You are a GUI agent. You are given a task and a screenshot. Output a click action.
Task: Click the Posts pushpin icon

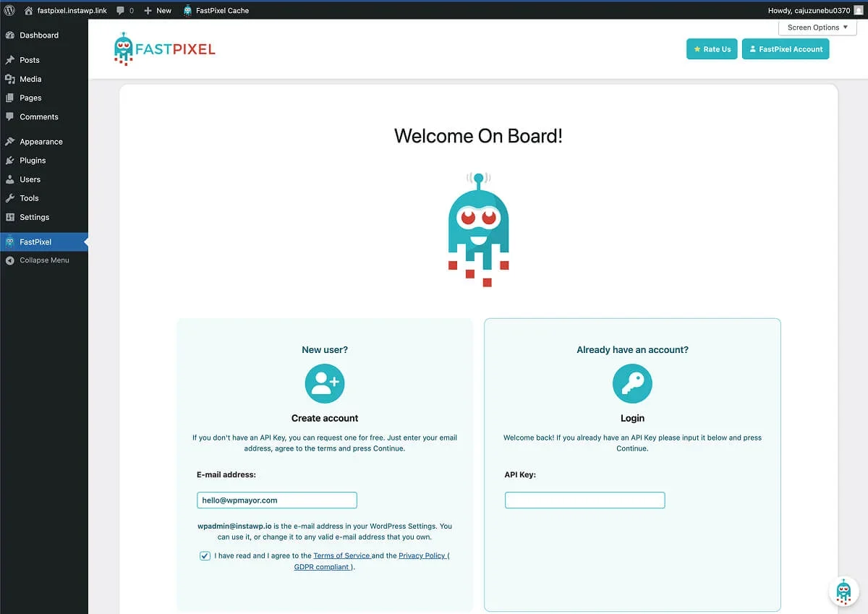(9, 60)
